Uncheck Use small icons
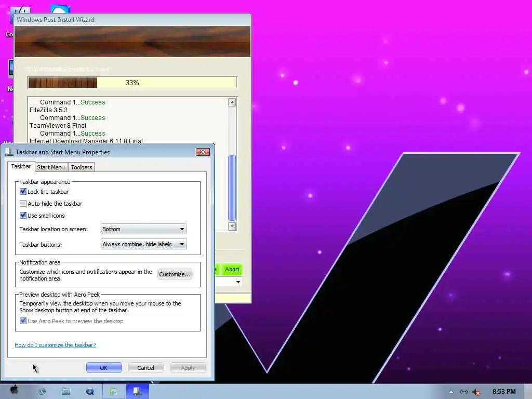The image size is (532, 399). coord(23,216)
